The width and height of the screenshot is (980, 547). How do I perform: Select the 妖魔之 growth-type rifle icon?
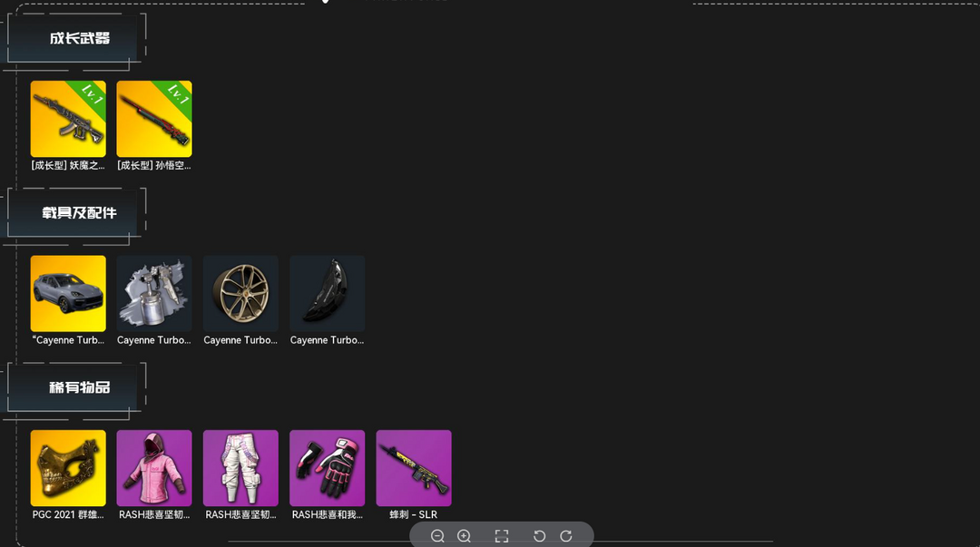click(68, 119)
